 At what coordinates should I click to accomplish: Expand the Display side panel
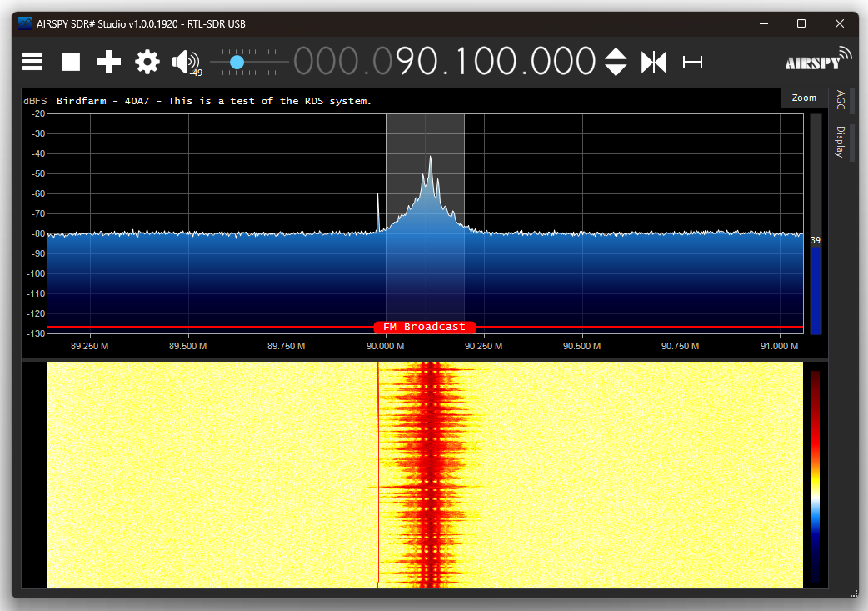[x=841, y=142]
